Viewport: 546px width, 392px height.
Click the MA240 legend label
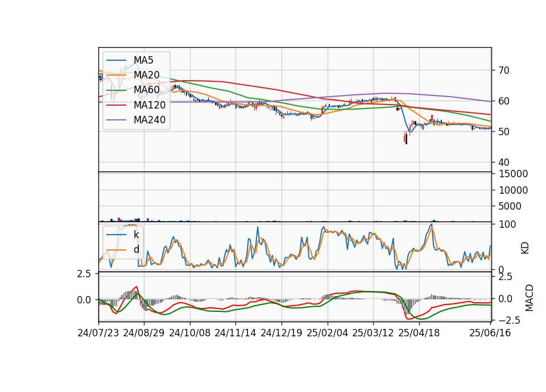pos(150,120)
